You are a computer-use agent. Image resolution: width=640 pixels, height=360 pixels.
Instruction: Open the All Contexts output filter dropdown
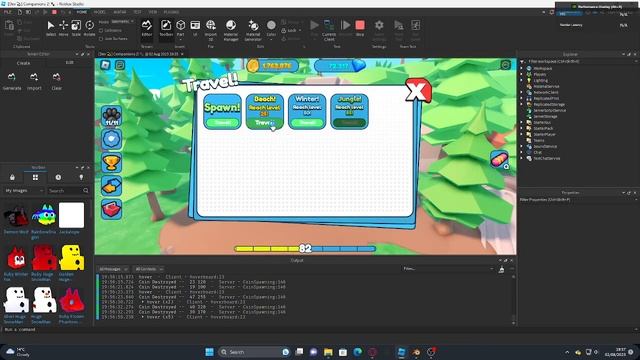pyautogui.click(x=149, y=269)
